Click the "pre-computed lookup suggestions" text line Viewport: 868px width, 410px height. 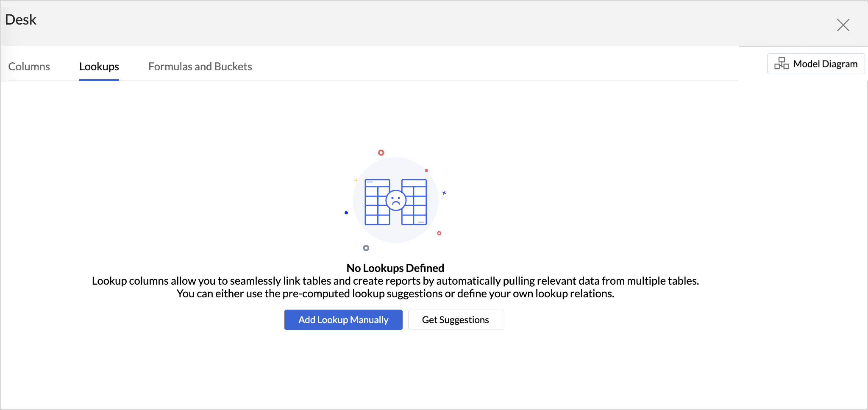click(x=395, y=294)
